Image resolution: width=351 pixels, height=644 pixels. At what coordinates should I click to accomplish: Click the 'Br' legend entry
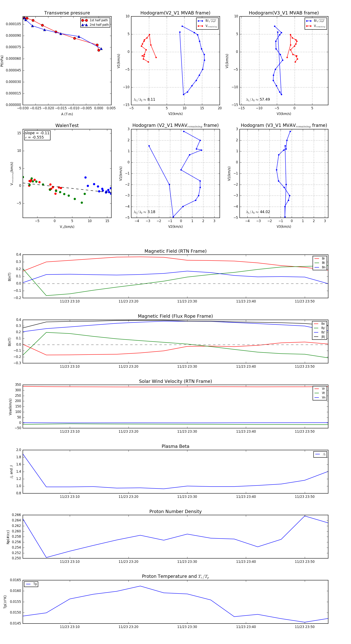(320, 259)
